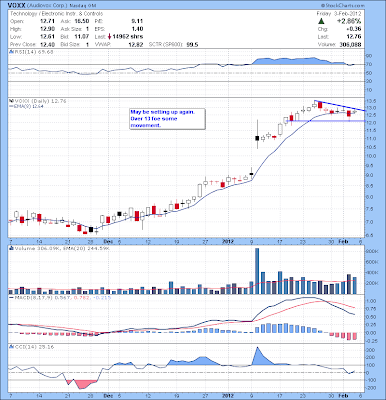Viewport: 386px width, 400px height.
Task: Click the header Volume value 306,088
Action: (x=350, y=44)
